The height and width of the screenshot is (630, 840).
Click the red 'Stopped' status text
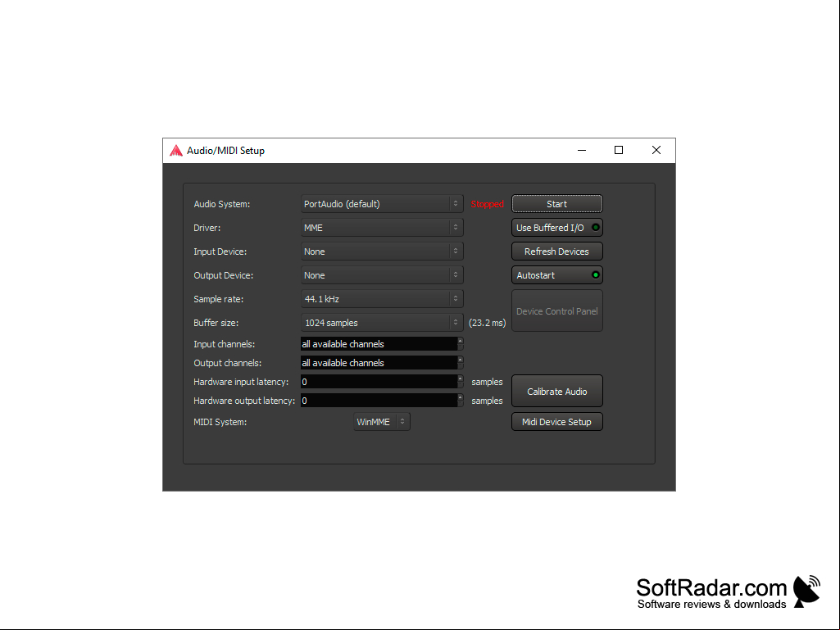click(x=488, y=204)
